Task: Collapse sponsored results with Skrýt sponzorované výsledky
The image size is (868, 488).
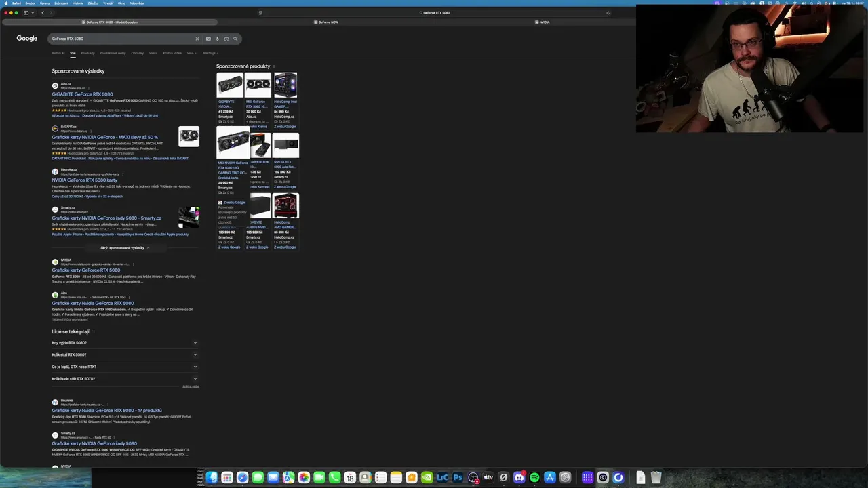Action: 125,247
